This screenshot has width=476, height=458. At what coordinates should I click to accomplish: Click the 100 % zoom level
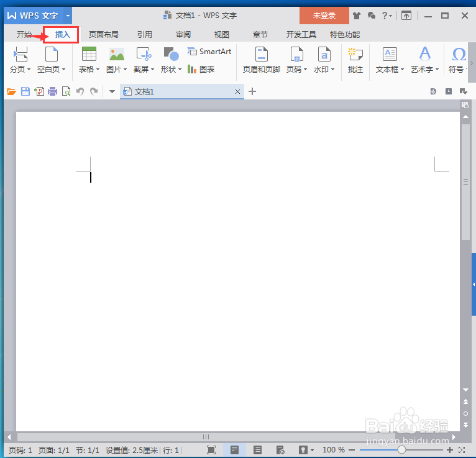(x=334, y=450)
